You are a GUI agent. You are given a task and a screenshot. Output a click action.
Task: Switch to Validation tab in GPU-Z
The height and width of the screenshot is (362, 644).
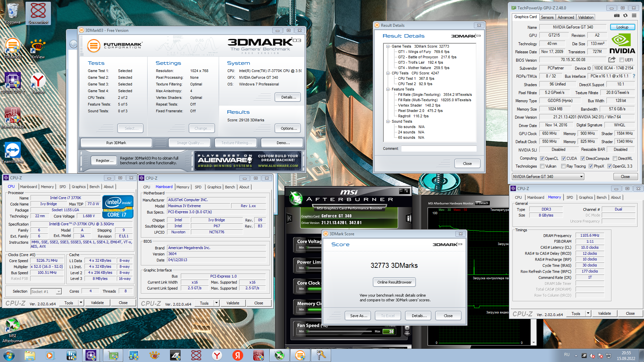(x=586, y=17)
